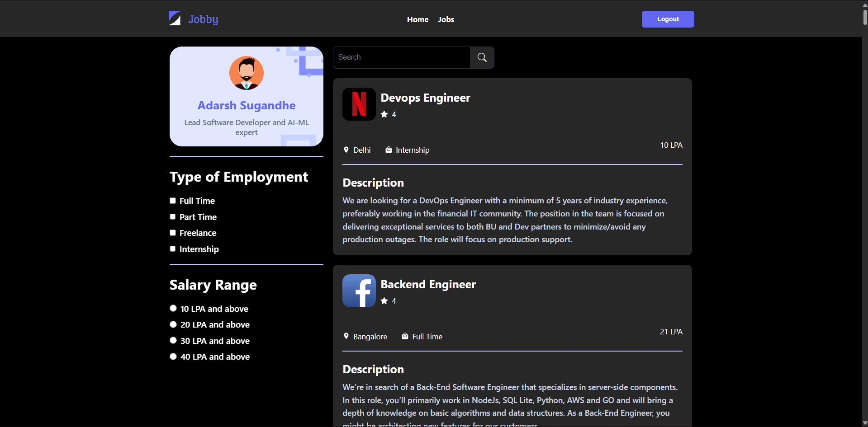Click the Jobby logo icon

tap(175, 19)
